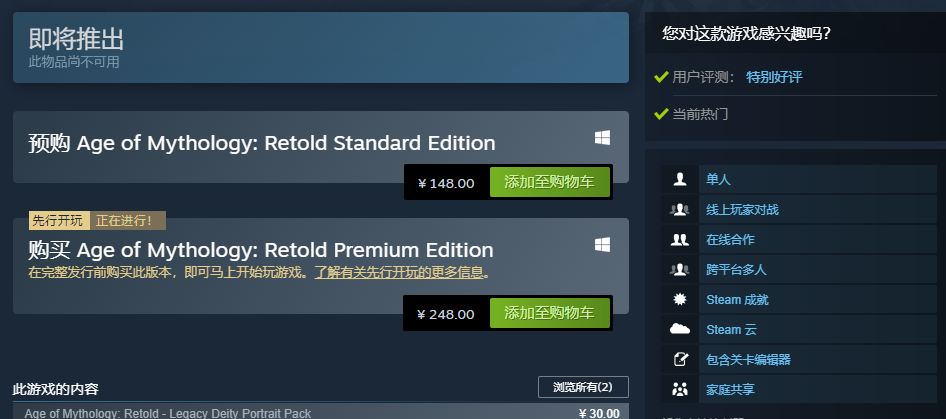This screenshot has height=419, width=946.
Task: Click the online co-op icon
Action: tap(680, 240)
